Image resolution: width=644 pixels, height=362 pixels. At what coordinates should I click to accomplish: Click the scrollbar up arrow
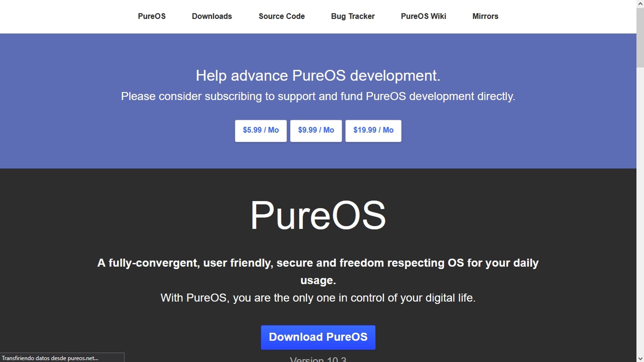(x=640, y=4)
